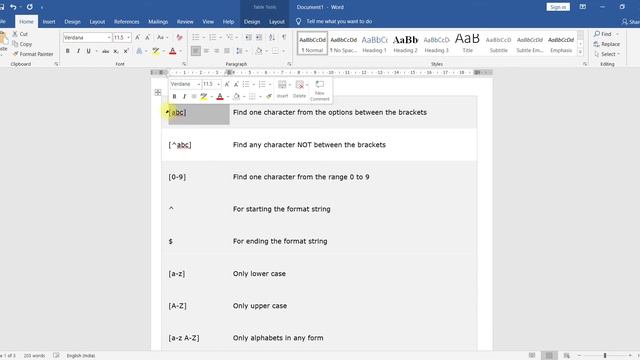
Task: Open the View tab
Action: click(x=208, y=22)
